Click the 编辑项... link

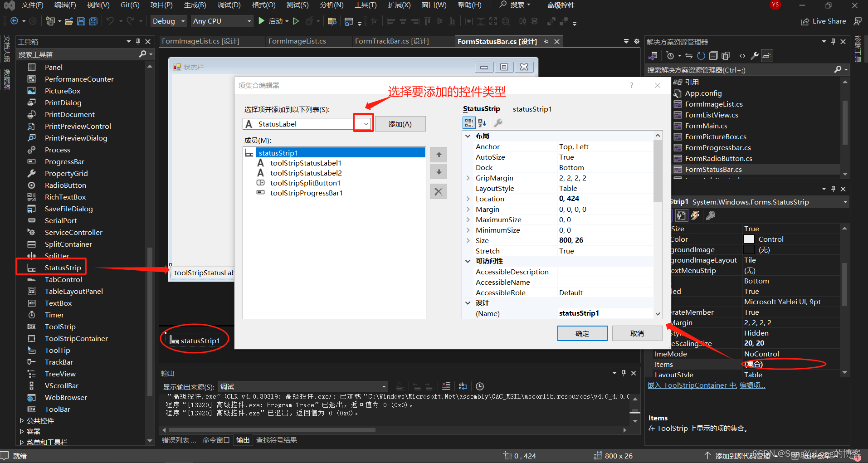click(752, 385)
